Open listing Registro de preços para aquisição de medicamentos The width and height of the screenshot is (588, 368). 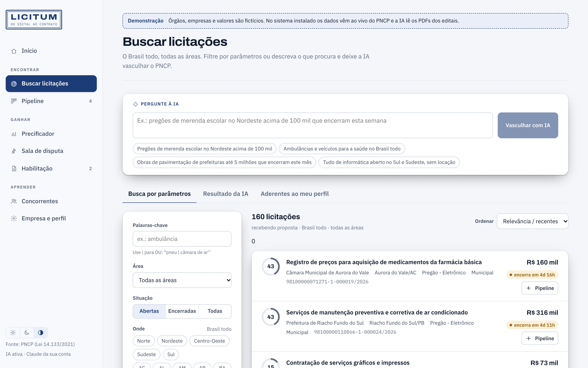tap(384, 262)
